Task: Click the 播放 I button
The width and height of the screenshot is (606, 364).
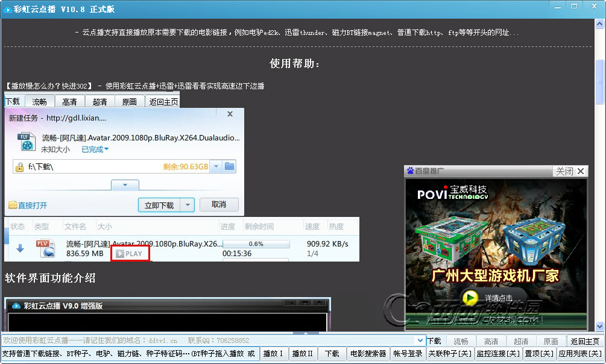Action: [273, 354]
